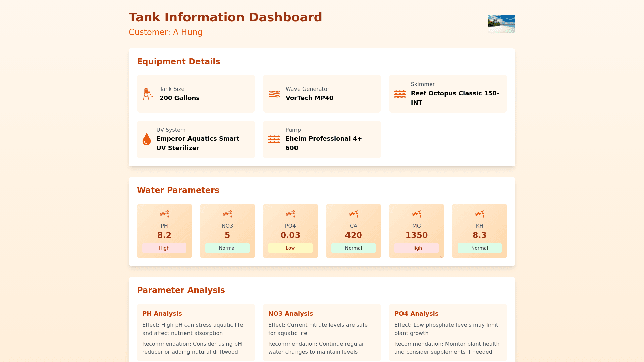
Task: Select the PH Analysis heading
Action: tap(162, 314)
